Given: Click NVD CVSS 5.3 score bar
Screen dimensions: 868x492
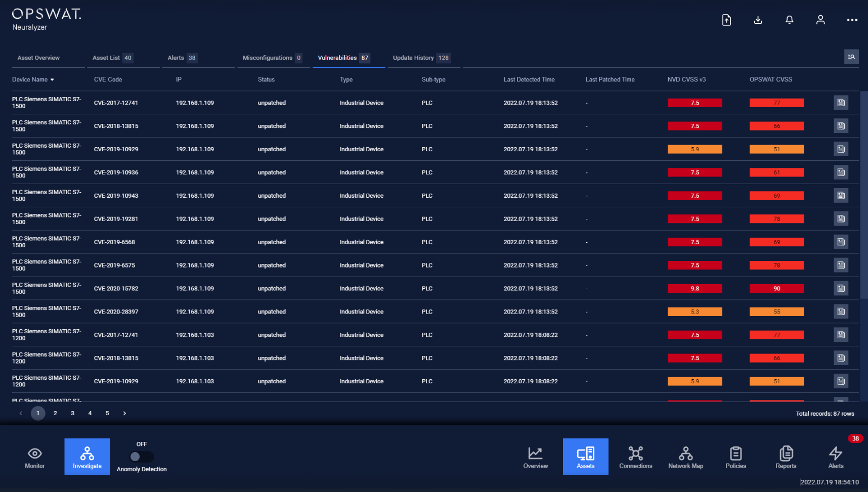Looking at the screenshot, I should 695,312.
